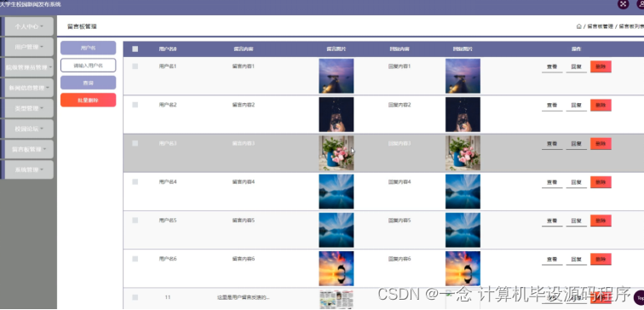
Task: Click the red 批量删除 button
Action: click(x=89, y=100)
